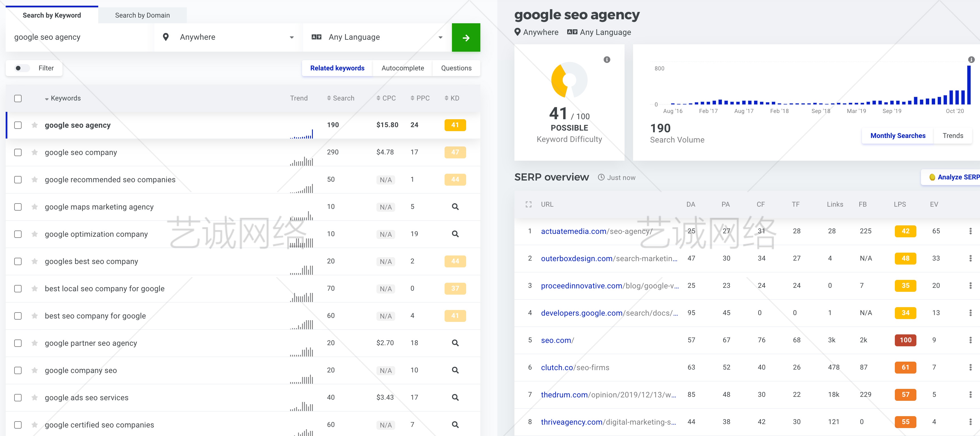Click the orange LPS 61 badge for clutch.co
980x436 pixels.
pos(905,368)
